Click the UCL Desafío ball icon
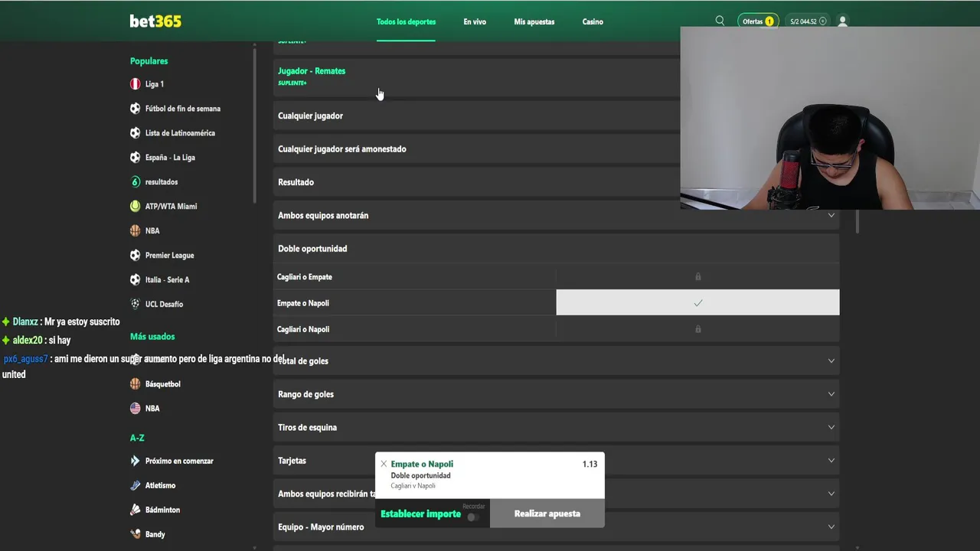 click(x=135, y=305)
